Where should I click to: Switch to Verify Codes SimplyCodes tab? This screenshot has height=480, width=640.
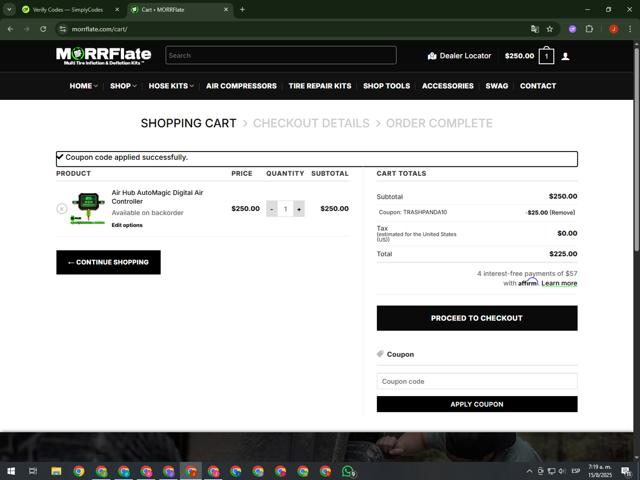(x=67, y=9)
